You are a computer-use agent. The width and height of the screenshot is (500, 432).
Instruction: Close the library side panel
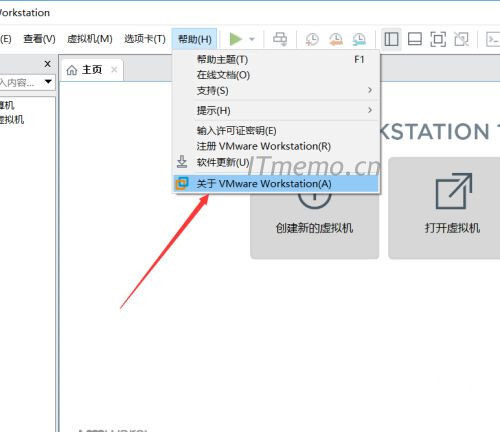[x=48, y=64]
